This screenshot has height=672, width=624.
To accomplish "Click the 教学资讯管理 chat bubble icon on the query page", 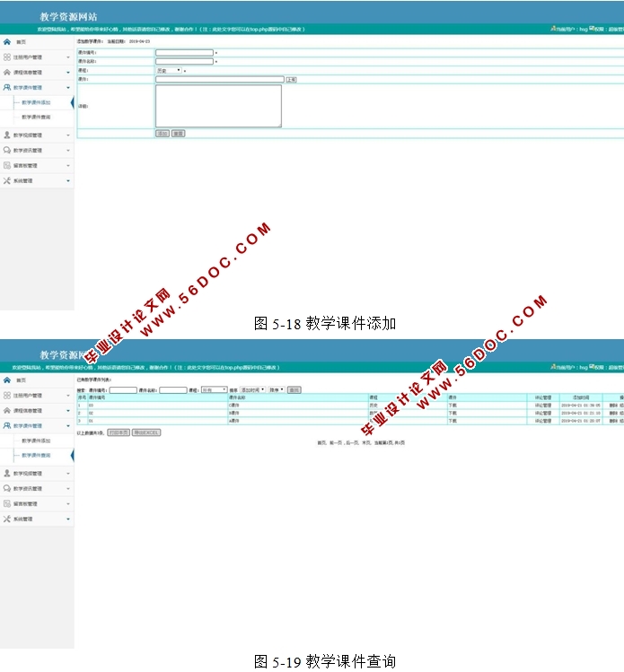I will (x=7, y=488).
